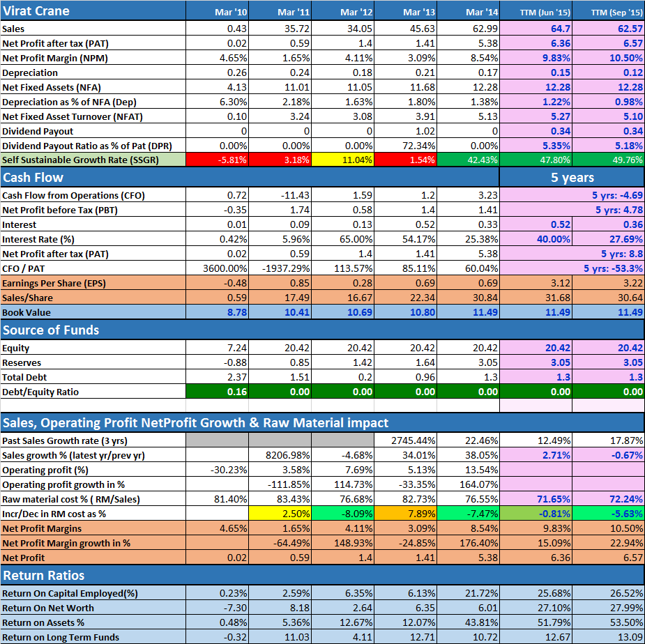Click the yellow 11.04% SSGR cell
Viewport: 645px width, 644px height.
(342, 160)
